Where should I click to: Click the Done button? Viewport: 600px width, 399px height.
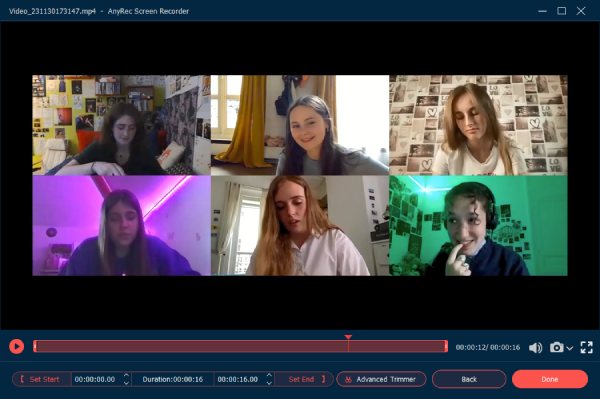point(550,379)
